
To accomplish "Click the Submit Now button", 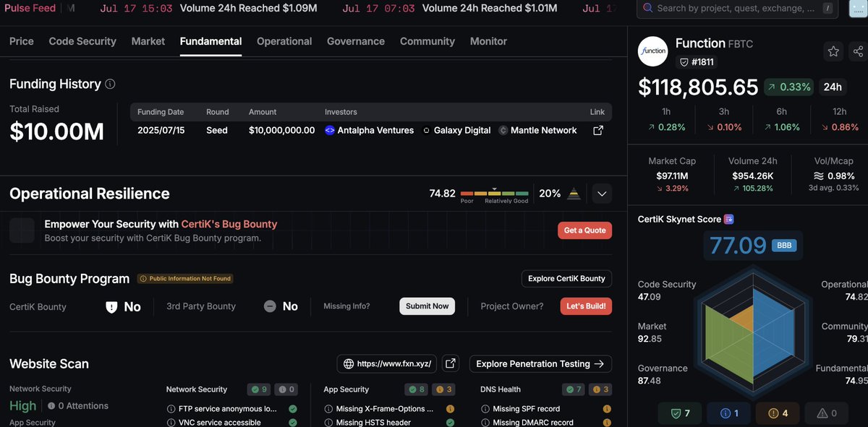I will (x=427, y=306).
